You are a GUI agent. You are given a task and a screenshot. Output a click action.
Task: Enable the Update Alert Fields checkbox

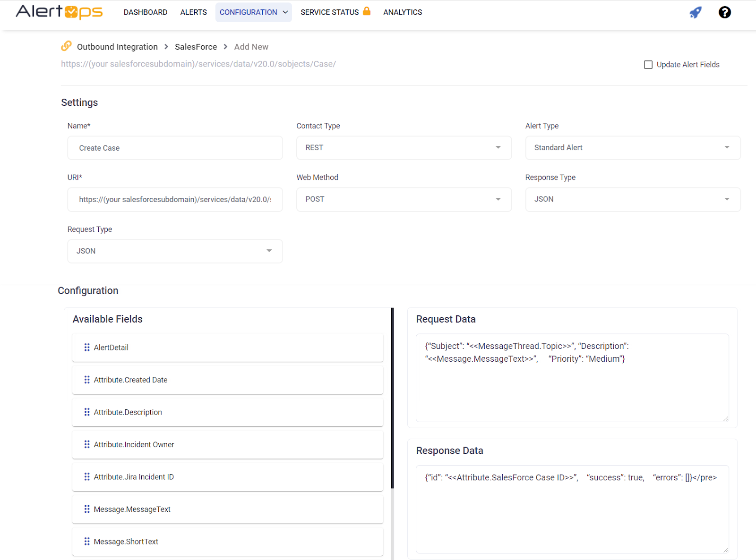click(x=648, y=65)
